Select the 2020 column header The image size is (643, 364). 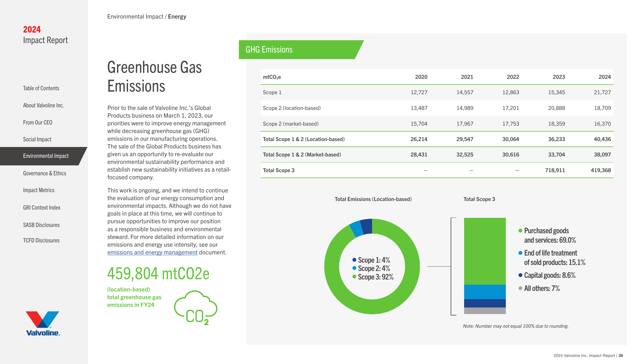pyautogui.click(x=421, y=77)
